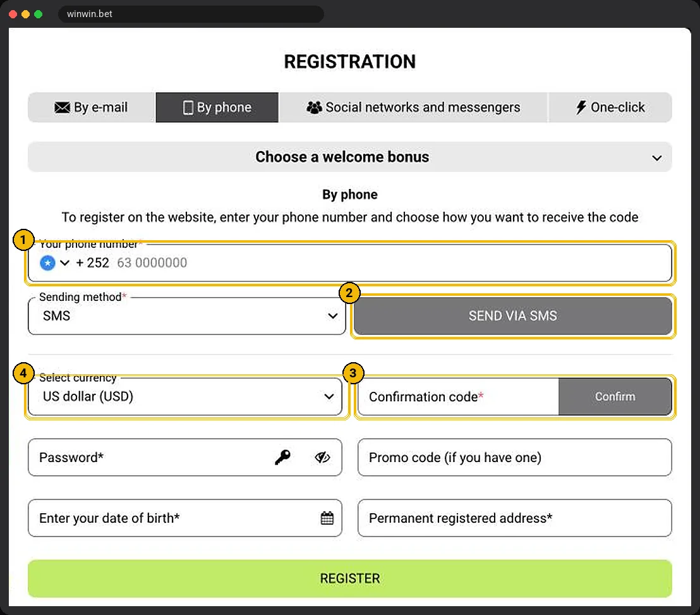Switch to the By e-mail tab
The image size is (700, 615).
(92, 107)
